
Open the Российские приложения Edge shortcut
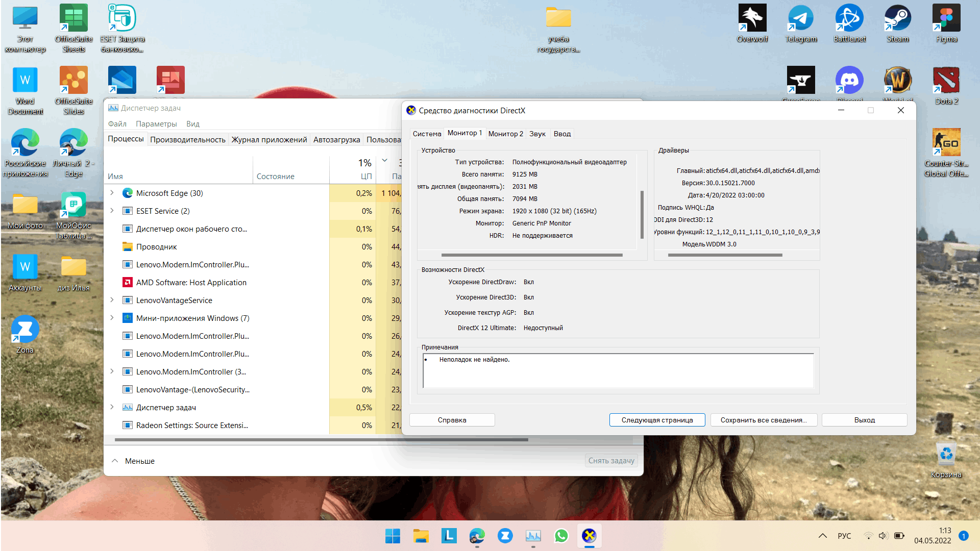pos(25,153)
